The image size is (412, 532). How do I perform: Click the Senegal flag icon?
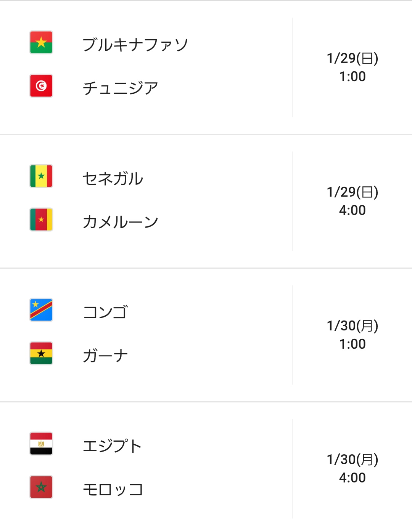click(41, 176)
